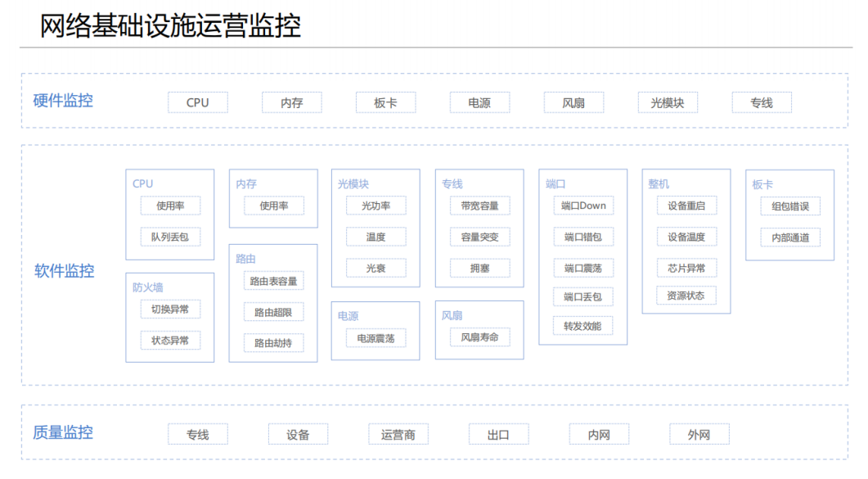Click the 设备 box in 质量监控 row
The image size is (868, 479).
tap(298, 435)
